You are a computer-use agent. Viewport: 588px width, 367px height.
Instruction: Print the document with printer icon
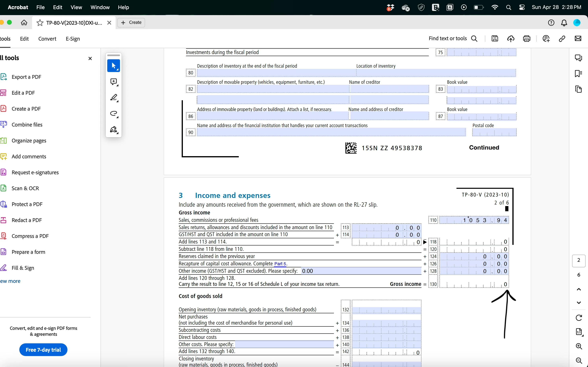click(526, 39)
